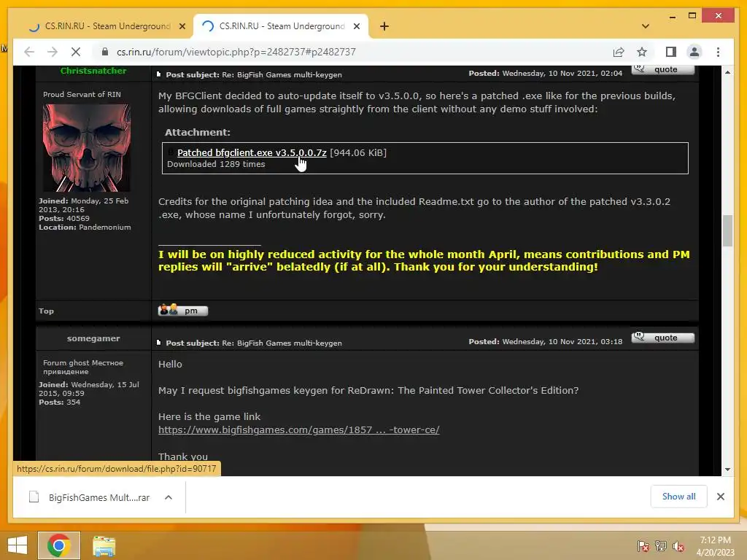Click the address bar URL
Image resolution: width=747 pixels, height=560 pixels.
[236, 52]
